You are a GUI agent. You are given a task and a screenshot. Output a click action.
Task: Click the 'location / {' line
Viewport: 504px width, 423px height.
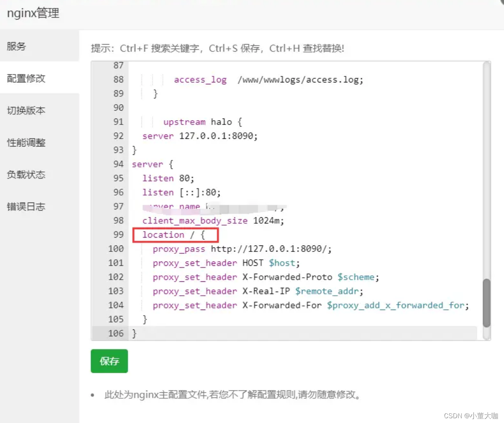coord(174,235)
